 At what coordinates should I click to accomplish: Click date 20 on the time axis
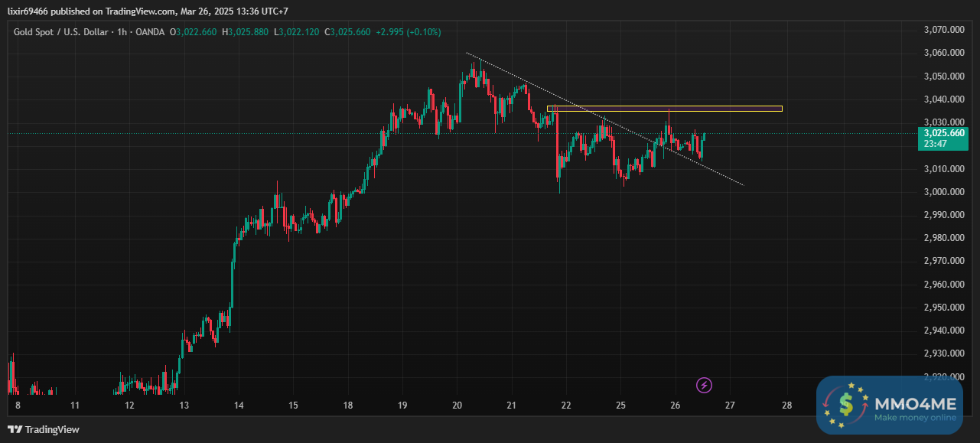pyautogui.click(x=457, y=406)
